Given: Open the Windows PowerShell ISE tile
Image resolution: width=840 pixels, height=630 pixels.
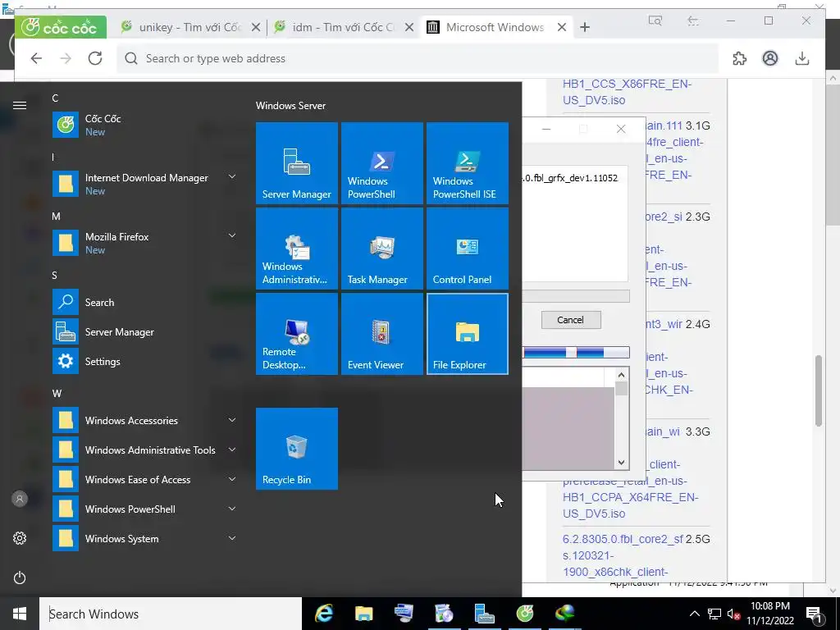Looking at the screenshot, I should click(467, 163).
